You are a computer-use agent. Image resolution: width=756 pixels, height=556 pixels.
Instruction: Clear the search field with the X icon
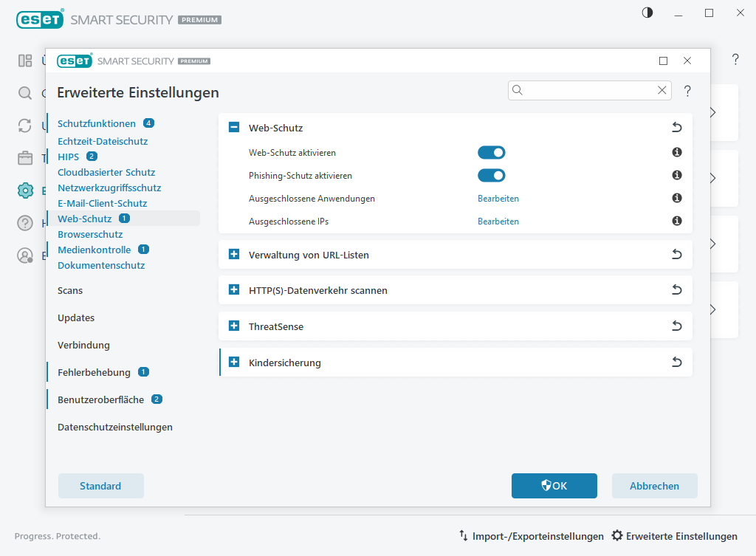tap(662, 90)
